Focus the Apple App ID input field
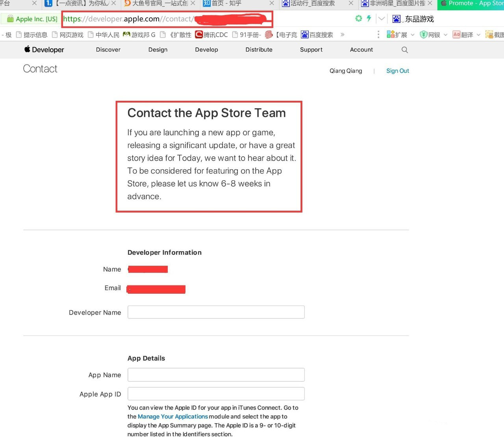This screenshot has height=437, width=504. tap(216, 394)
